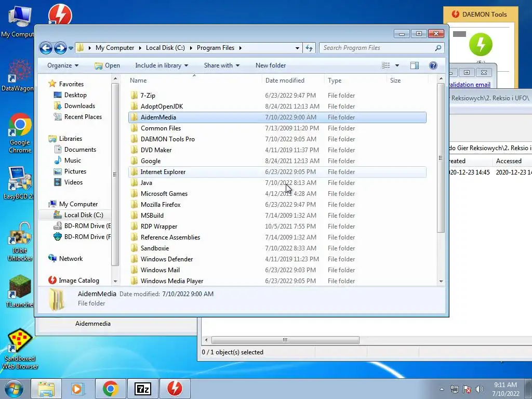Click the magnifier icon in the search box
532x399 pixels.
[x=438, y=48]
